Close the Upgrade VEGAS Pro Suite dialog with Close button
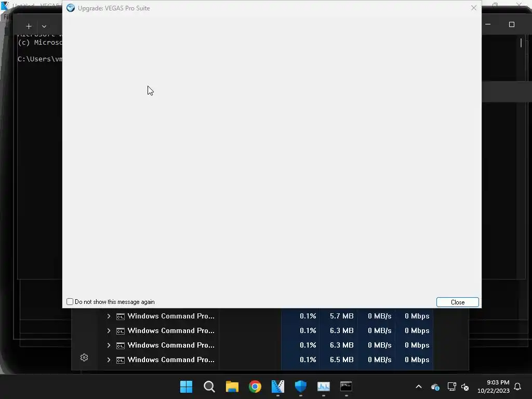532x399 pixels. click(457, 302)
